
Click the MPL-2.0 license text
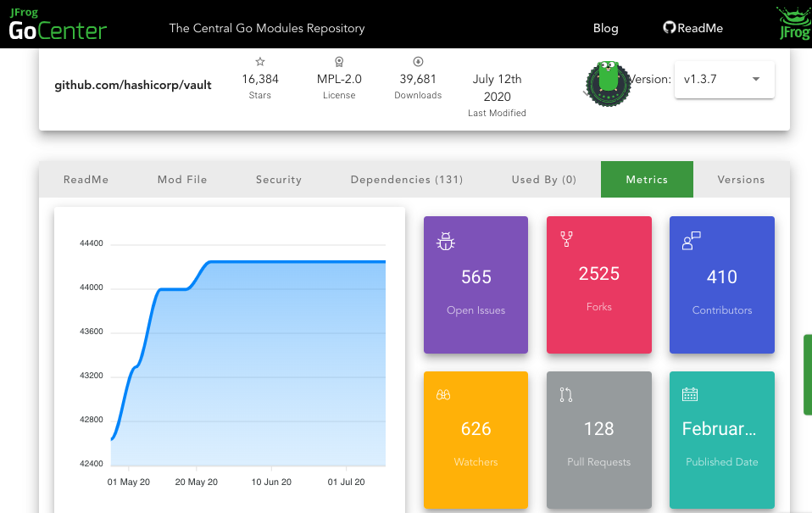[339, 80]
